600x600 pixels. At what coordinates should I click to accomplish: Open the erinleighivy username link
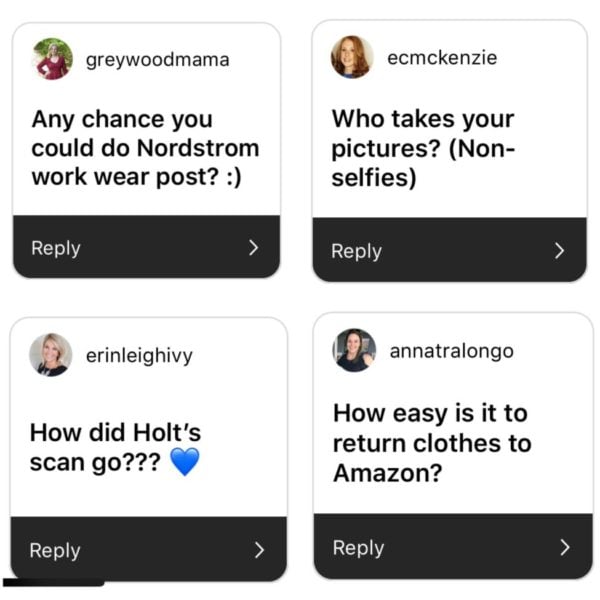[139, 356]
